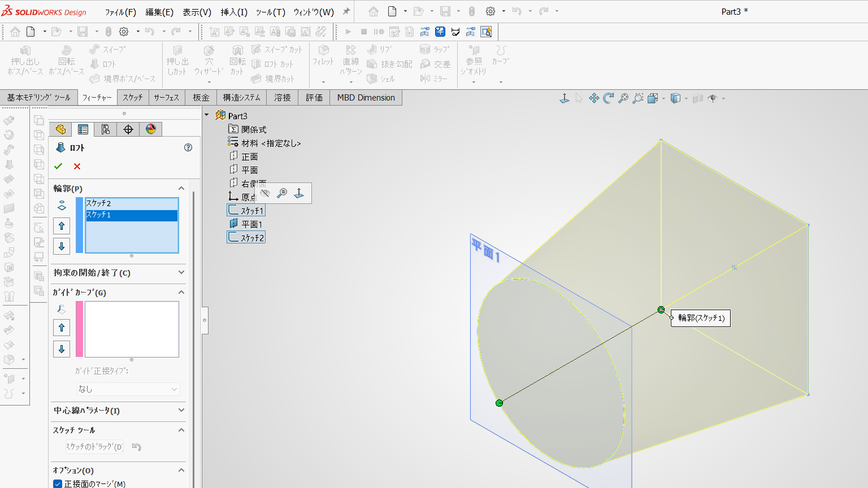
Task: Click the Normal To icon in popup
Action: coord(299,193)
